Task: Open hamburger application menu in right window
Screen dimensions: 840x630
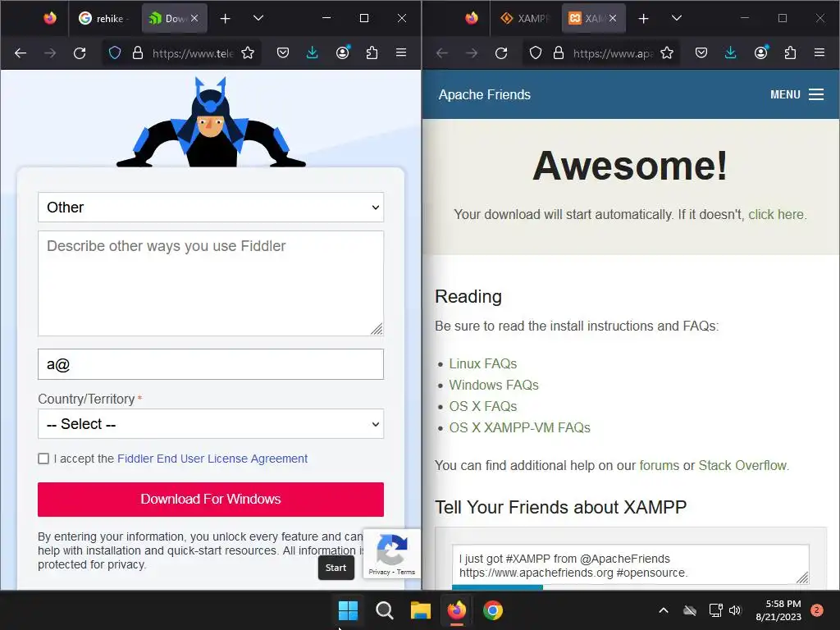Action: [x=819, y=53]
